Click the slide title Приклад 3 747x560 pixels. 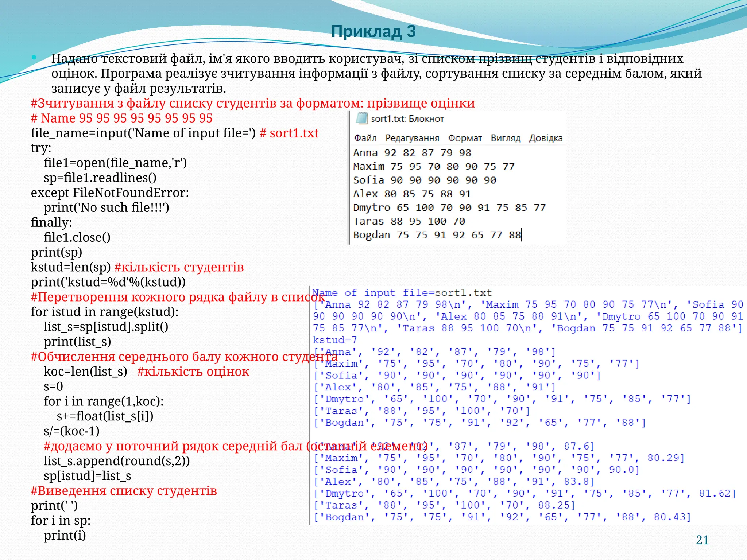pyautogui.click(x=373, y=31)
